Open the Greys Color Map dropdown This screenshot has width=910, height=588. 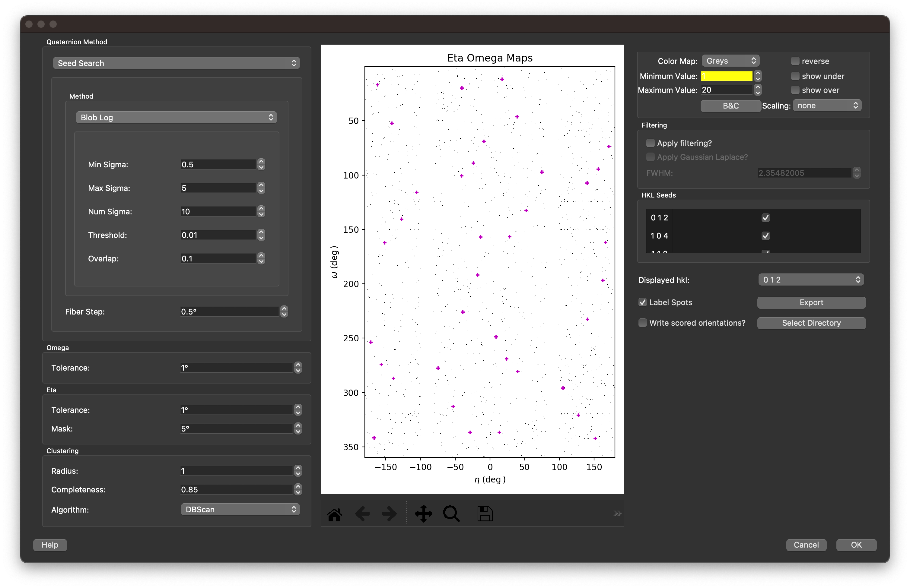(x=730, y=61)
